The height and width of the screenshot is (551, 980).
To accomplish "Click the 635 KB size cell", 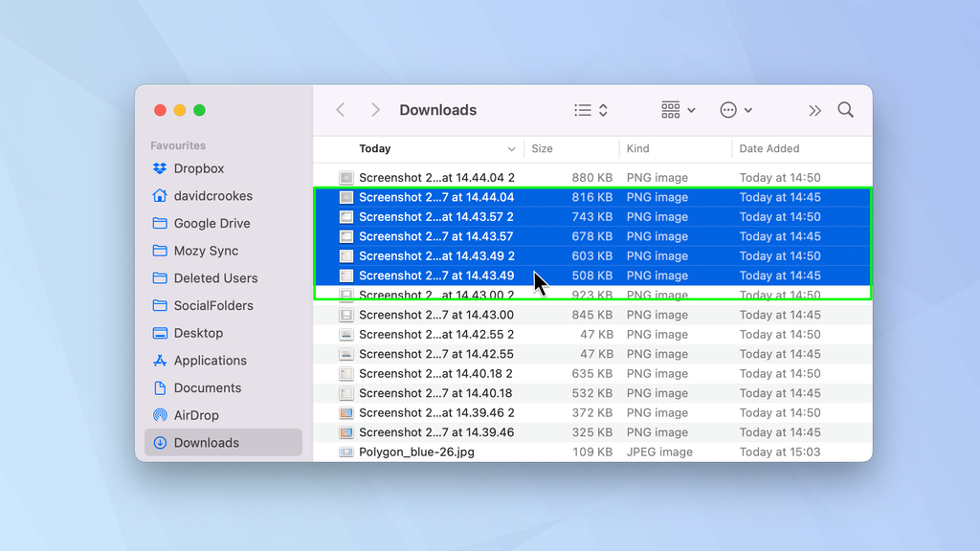I will (x=591, y=374).
